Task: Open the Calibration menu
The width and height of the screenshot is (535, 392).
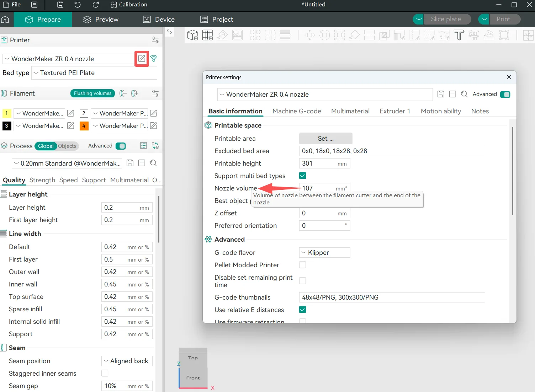Action: click(129, 5)
